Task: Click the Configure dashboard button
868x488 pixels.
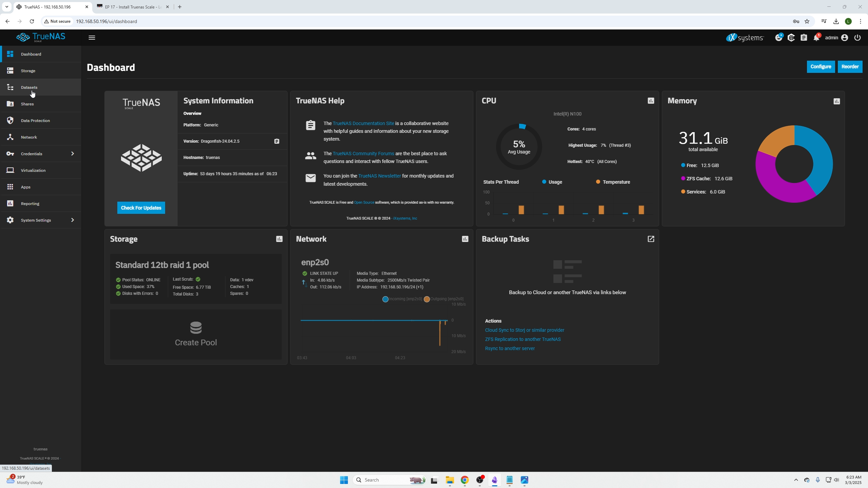Action: [821, 67]
